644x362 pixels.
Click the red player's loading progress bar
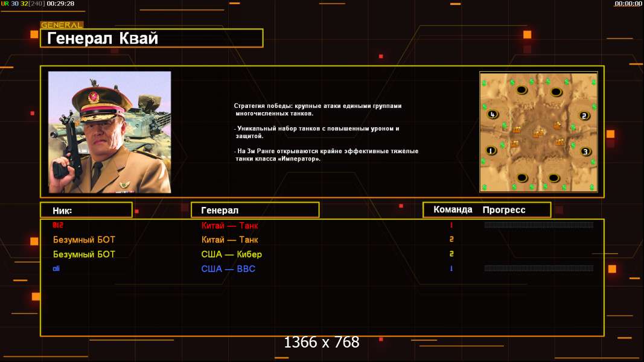click(x=539, y=225)
